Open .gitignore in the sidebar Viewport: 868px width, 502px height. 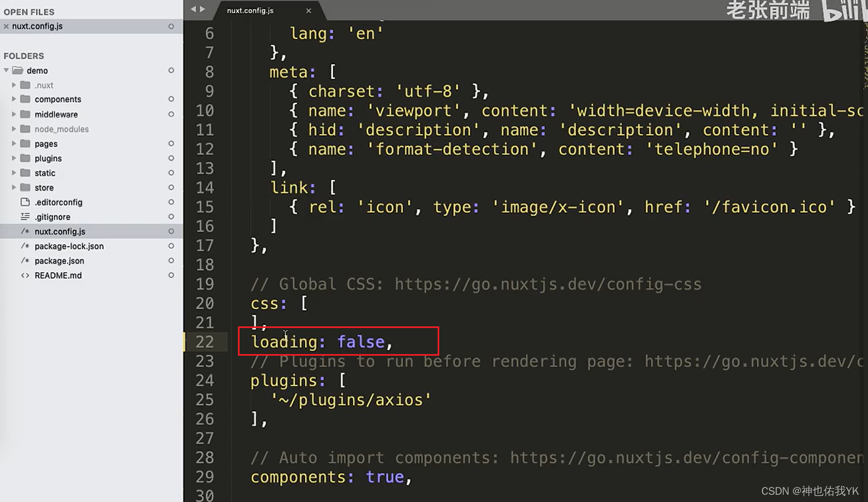point(52,217)
